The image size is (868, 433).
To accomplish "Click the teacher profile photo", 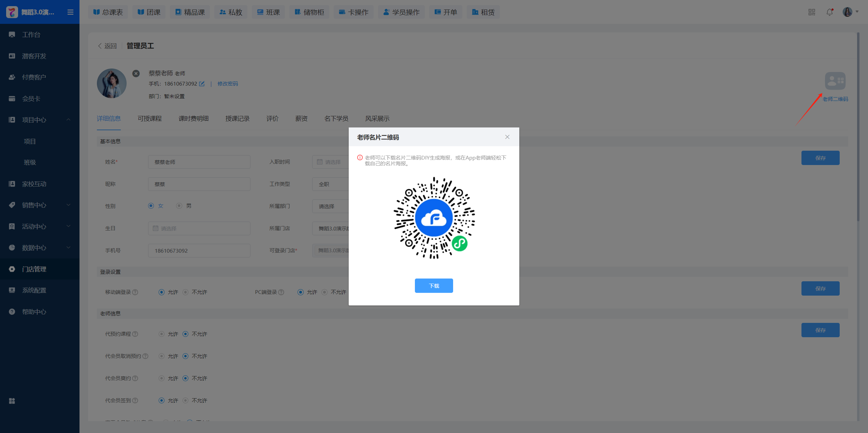I will [x=112, y=84].
